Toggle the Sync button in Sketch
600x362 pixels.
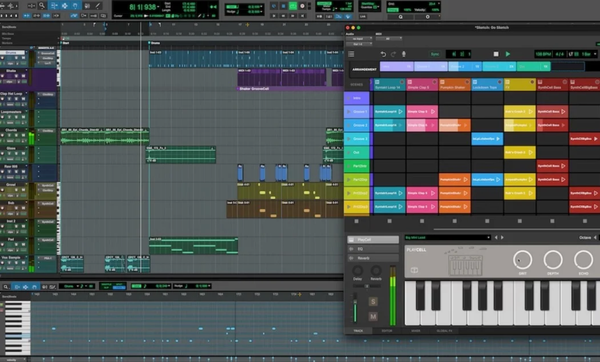tap(435, 54)
